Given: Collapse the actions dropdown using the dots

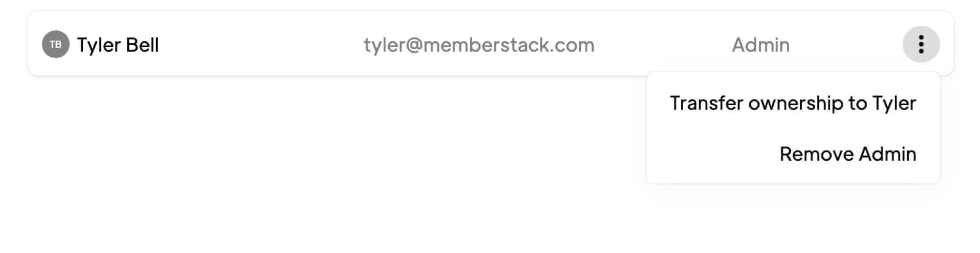Looking at the screenshot, I should [x=921, y=44].
